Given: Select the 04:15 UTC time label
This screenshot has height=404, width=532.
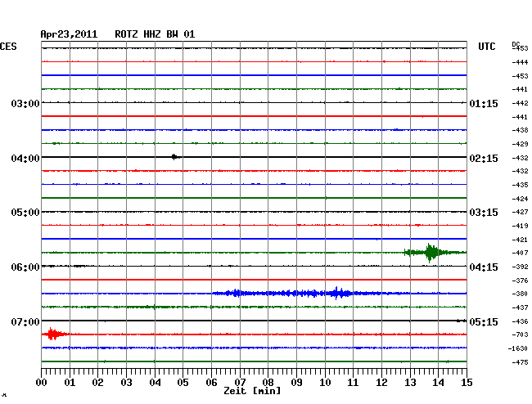Looking at the screenshot, I should pyautogui.click(x=484, y=267).
